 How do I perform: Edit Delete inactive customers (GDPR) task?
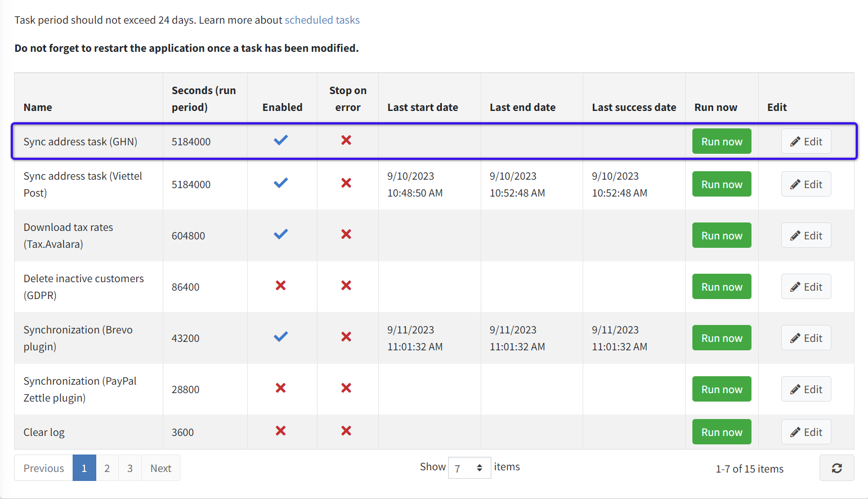tap(806, 287)
